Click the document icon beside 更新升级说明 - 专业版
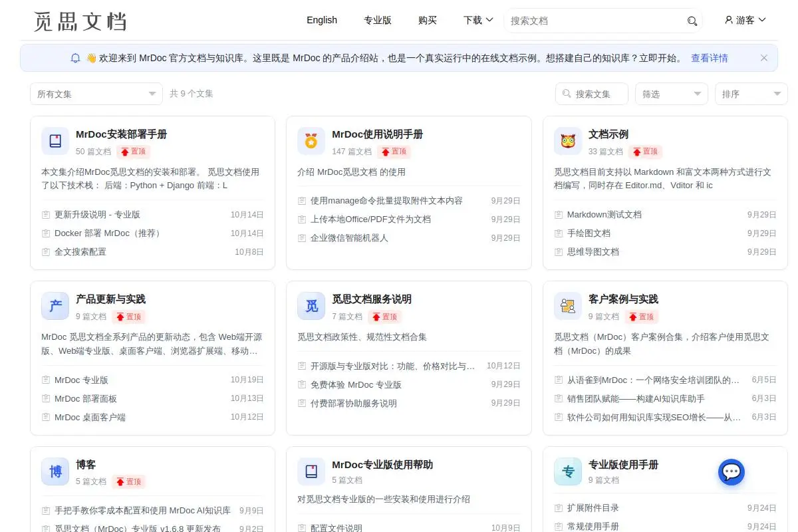Viewport: 798px width, 532px height. 46,215
